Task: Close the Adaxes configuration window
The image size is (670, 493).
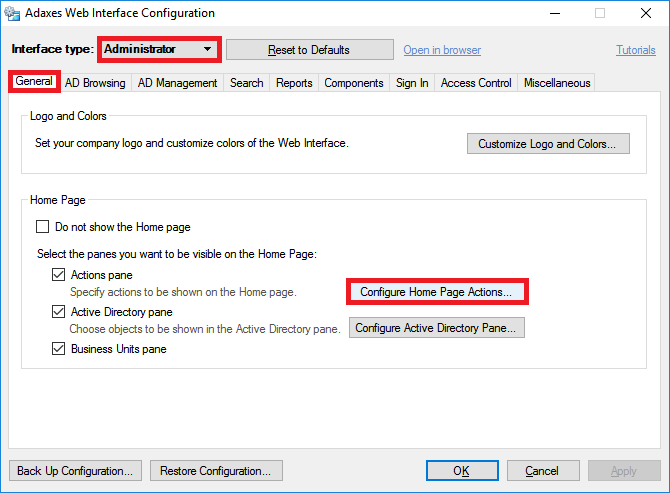Action: (x=646, y=13)
